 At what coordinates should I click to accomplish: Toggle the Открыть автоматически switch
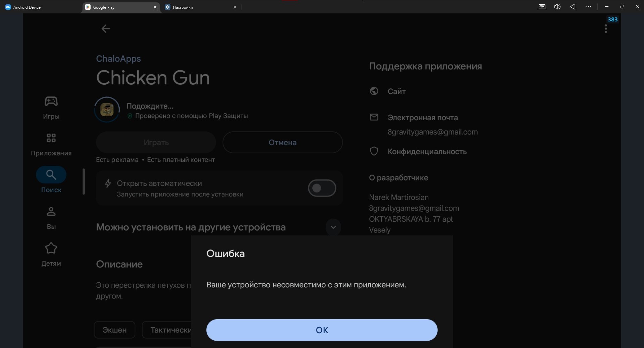point(322,188)
